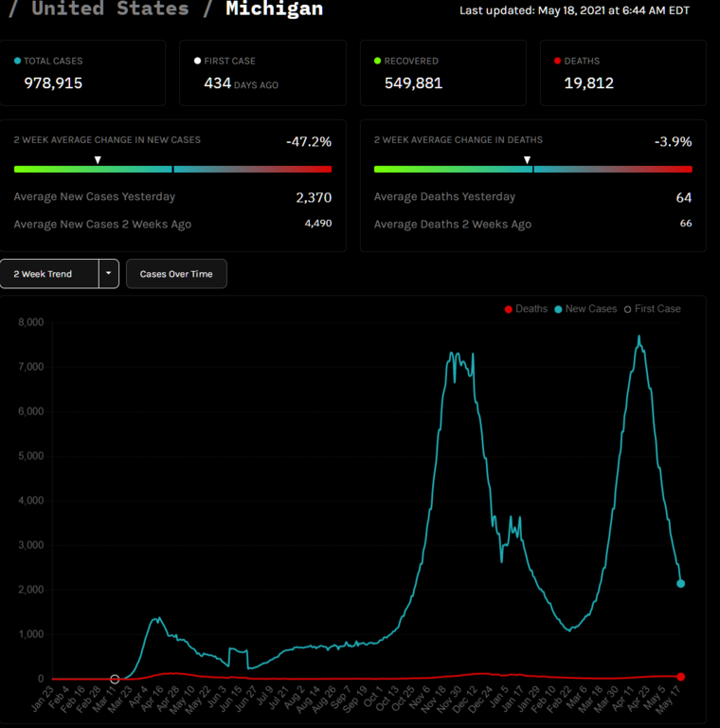Screen dimensions: 720x728
Task: Click the white First Case circle on chart axis
Action: point(116,679)
